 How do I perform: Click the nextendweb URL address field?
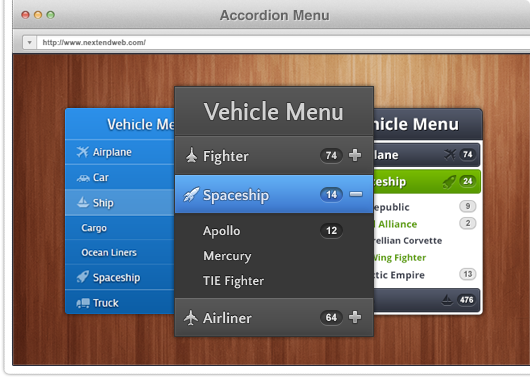(x=283, y=43)
